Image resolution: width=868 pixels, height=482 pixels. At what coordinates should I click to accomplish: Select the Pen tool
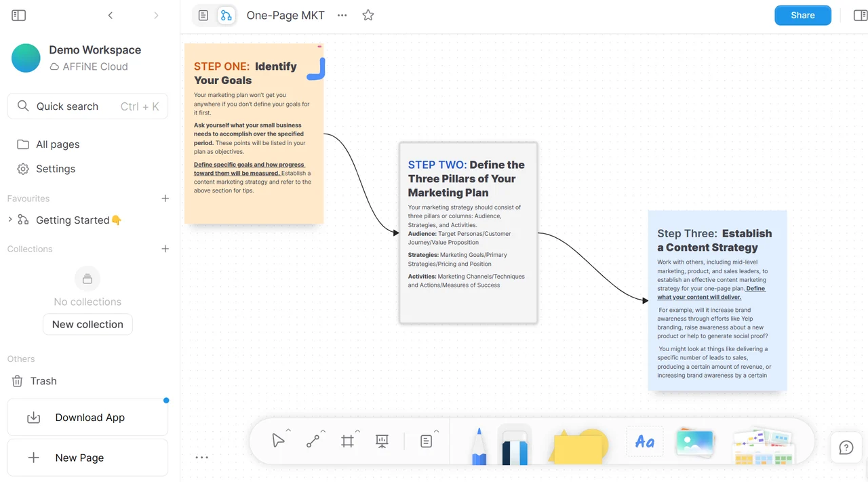tap(479, 445)
